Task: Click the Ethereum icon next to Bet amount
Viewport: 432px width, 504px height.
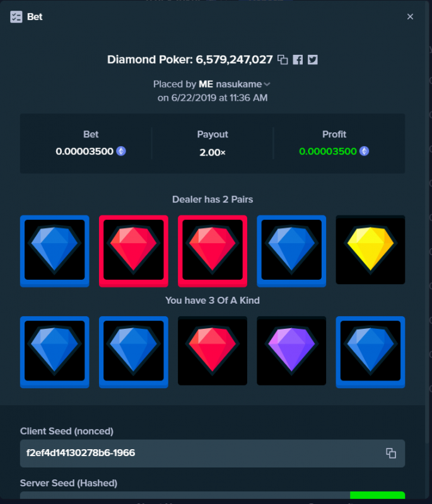Action: (x=121, y=151)
